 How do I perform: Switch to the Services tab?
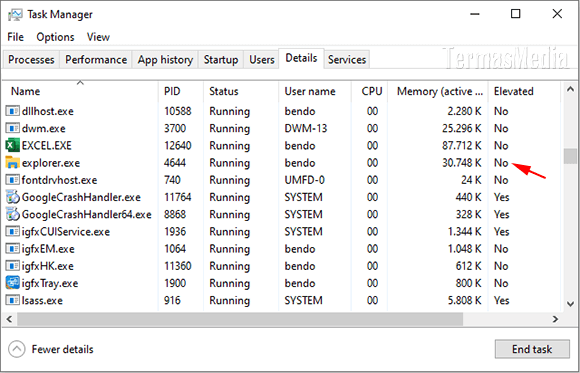pos(347,60)
